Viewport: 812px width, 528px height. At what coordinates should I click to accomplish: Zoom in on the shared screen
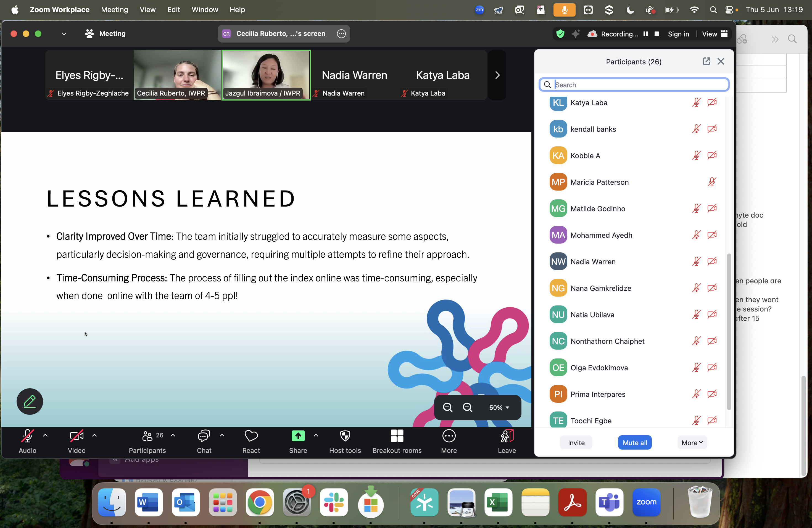click(x=467, y=407)
